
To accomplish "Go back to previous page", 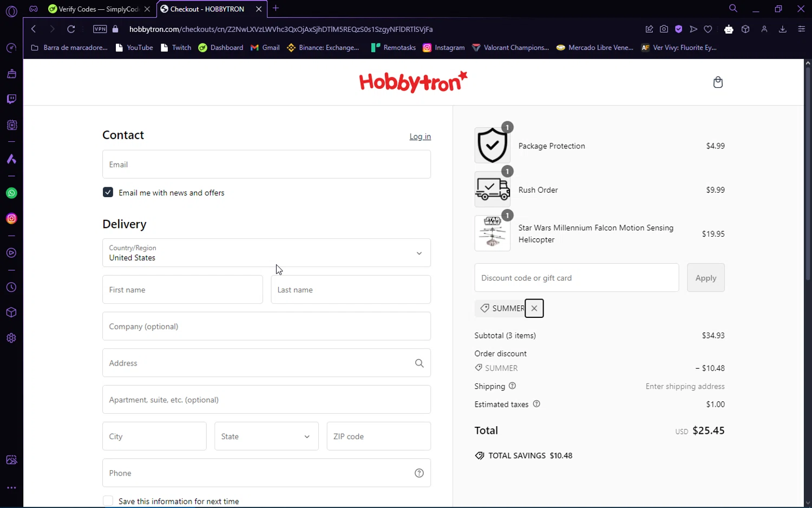I will click(34, 29).
